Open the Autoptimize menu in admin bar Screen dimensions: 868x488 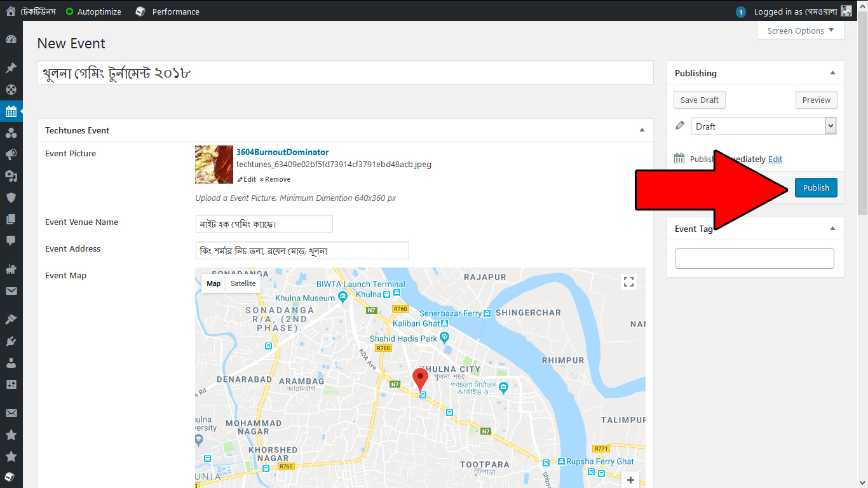click(x=93, y=11)
